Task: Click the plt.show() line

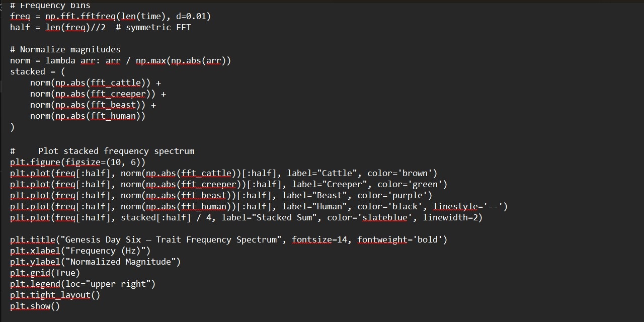Action: click(x=35, y=306)
